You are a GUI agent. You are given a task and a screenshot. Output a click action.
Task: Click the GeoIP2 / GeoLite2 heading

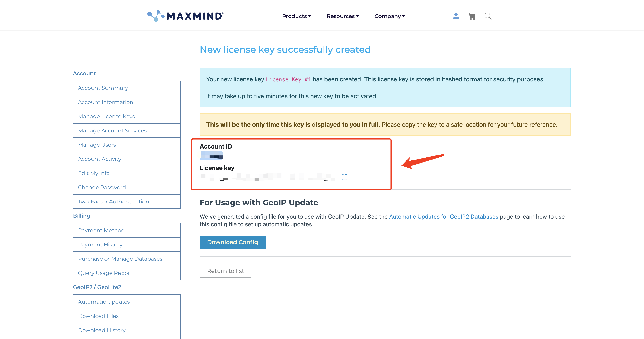[x=97, y=287]
